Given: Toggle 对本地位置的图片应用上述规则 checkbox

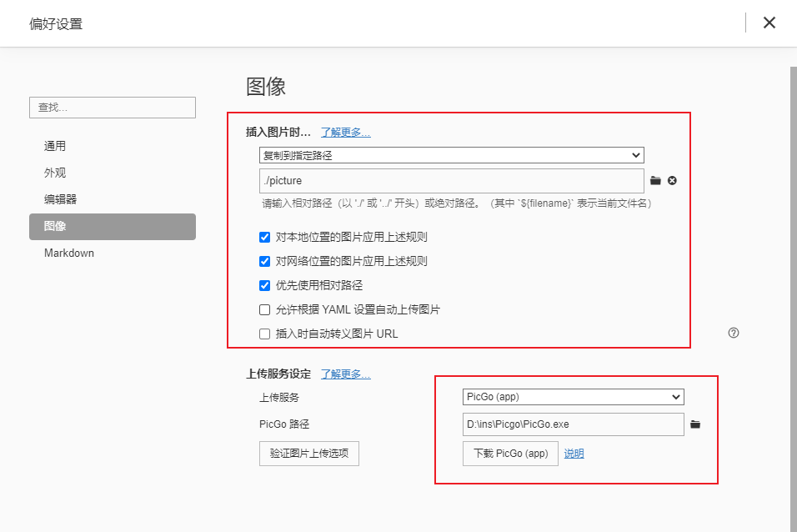Looking at the screenshot, I should click(264, 237).
